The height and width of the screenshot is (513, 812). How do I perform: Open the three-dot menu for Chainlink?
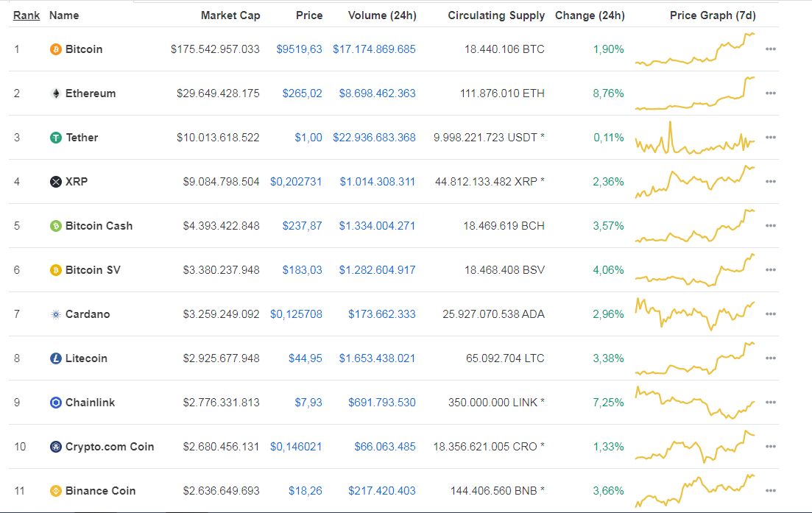coord(771,403)
